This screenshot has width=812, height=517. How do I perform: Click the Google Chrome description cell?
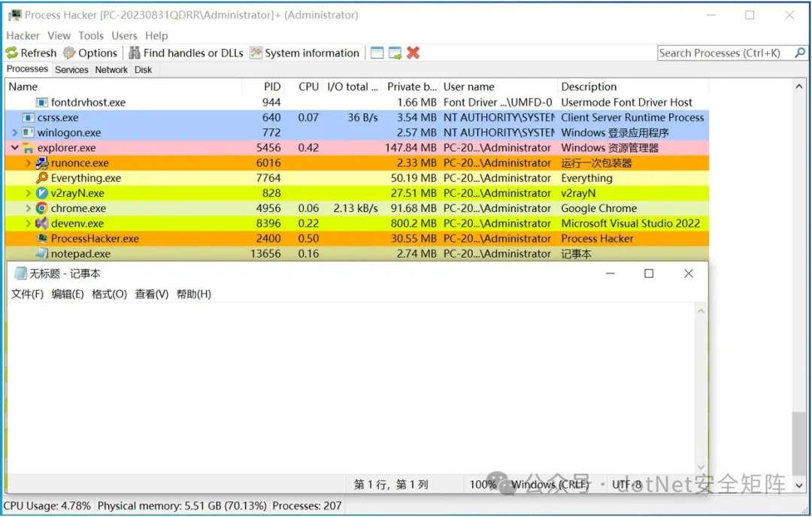click(x=599, y=209)
